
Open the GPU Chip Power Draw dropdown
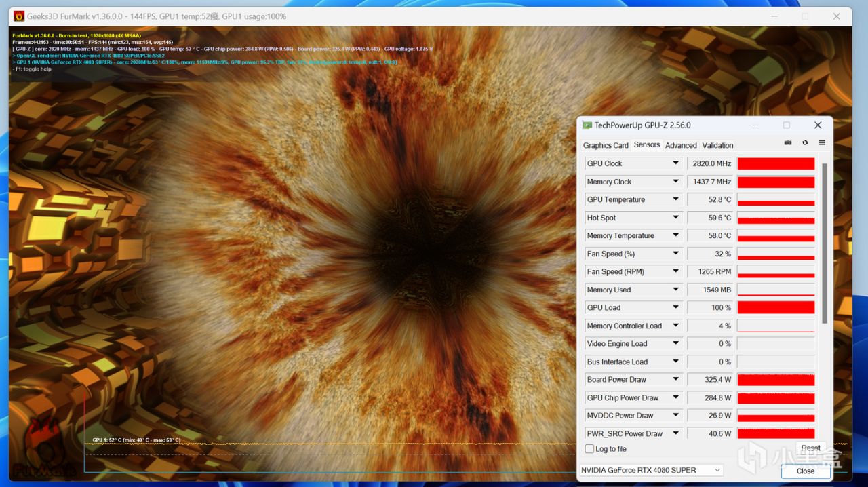click(675, 397)
